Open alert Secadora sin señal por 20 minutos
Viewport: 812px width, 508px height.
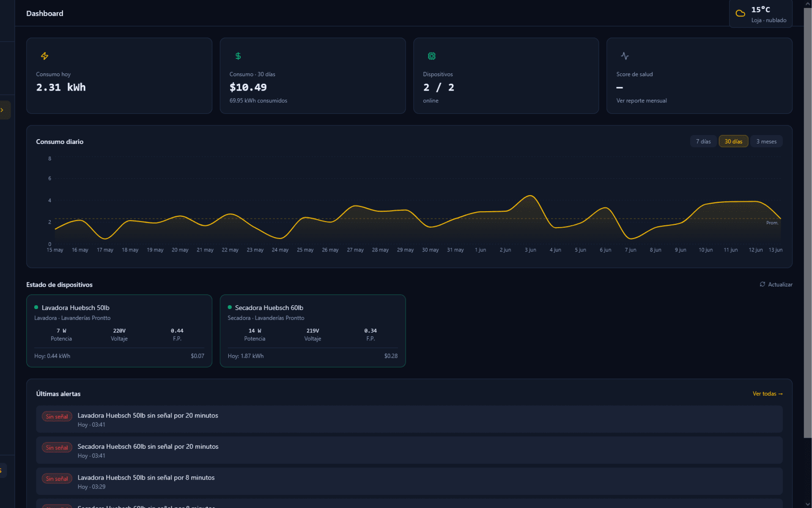pyautogui.click(x=409, y=450)
